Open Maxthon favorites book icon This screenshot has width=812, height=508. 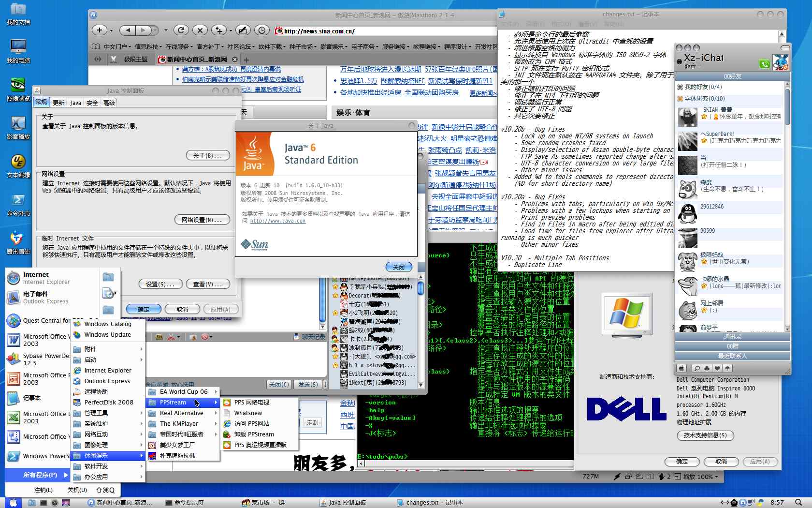point(96,46)
